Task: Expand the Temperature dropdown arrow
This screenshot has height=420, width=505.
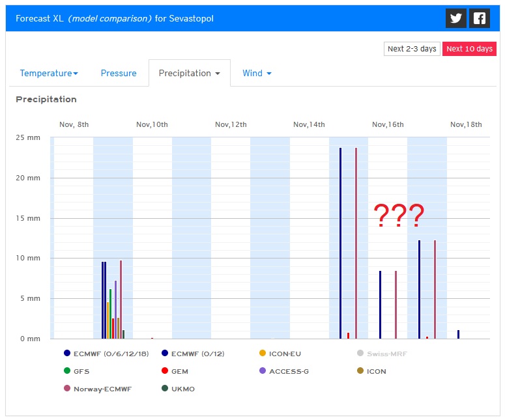Action: coord(76,74)
